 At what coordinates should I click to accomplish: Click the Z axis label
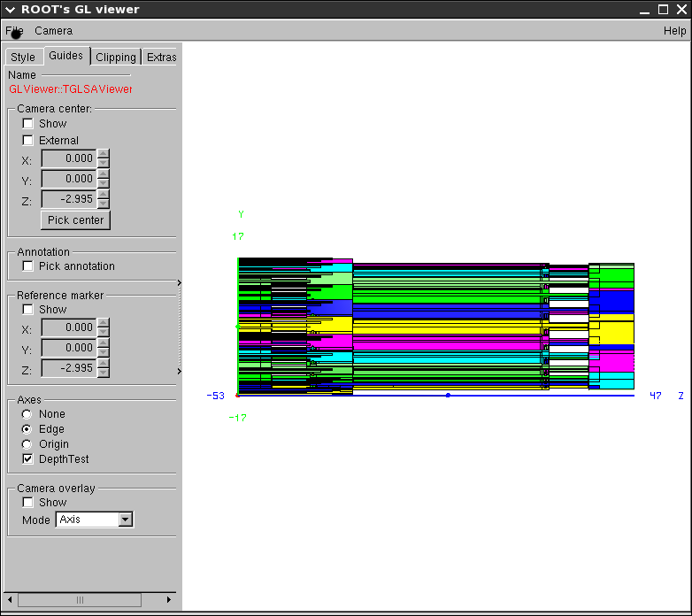pos(681,396)
